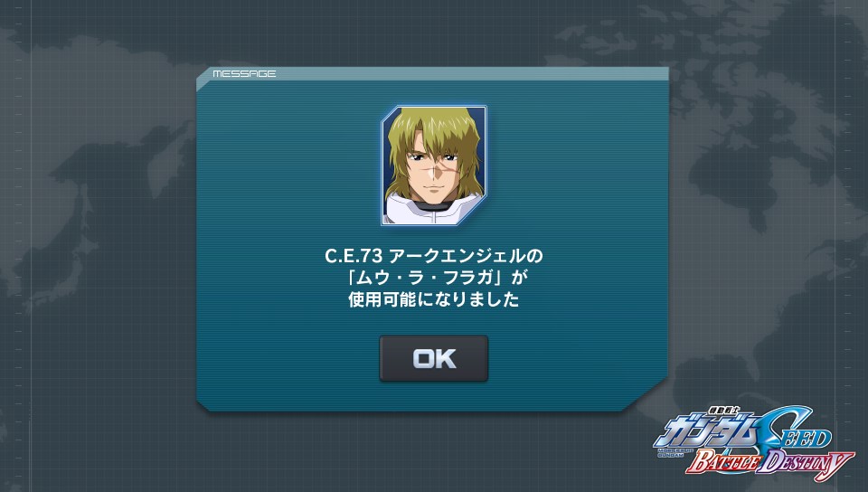
Task: Click the angled top-left corner of the dialog
Action: click(204, 78)
